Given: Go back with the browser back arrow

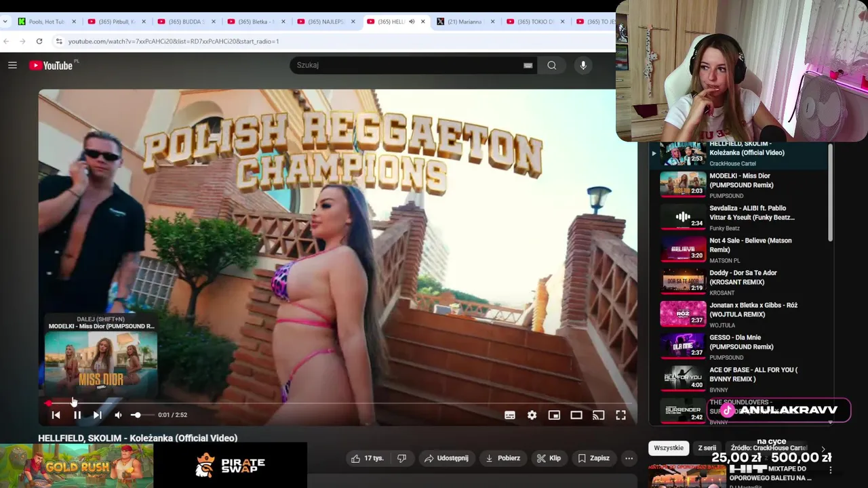Looking at the screenshot, I should [x=7, y=41].
